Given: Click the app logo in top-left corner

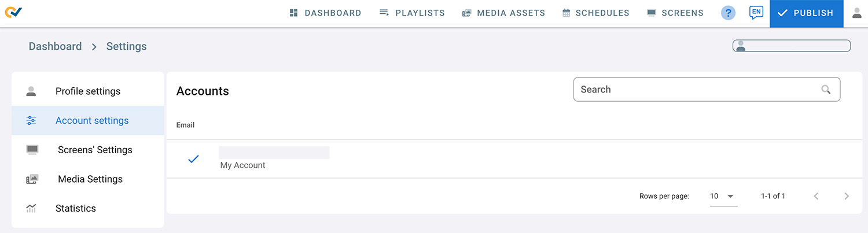Looking at the screenshot, I should pyautogui.click(x=13, y=13).
